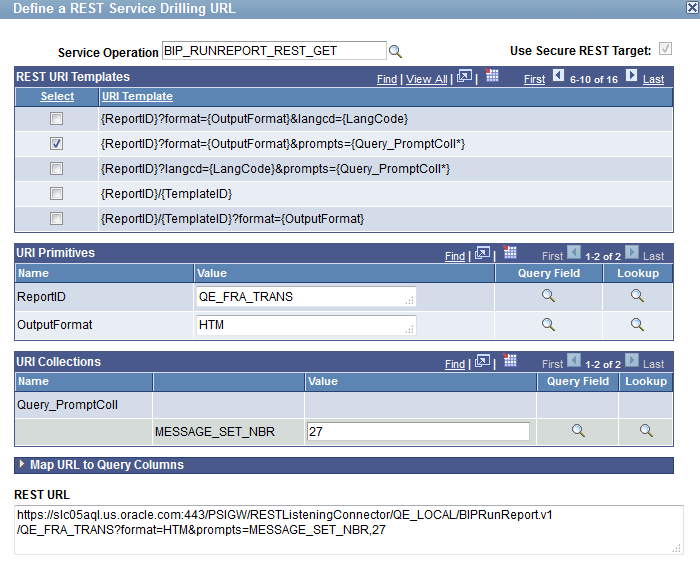Click the OutputFormat name cell
This screenshot has width=700, height=562.
click(54, 325)
